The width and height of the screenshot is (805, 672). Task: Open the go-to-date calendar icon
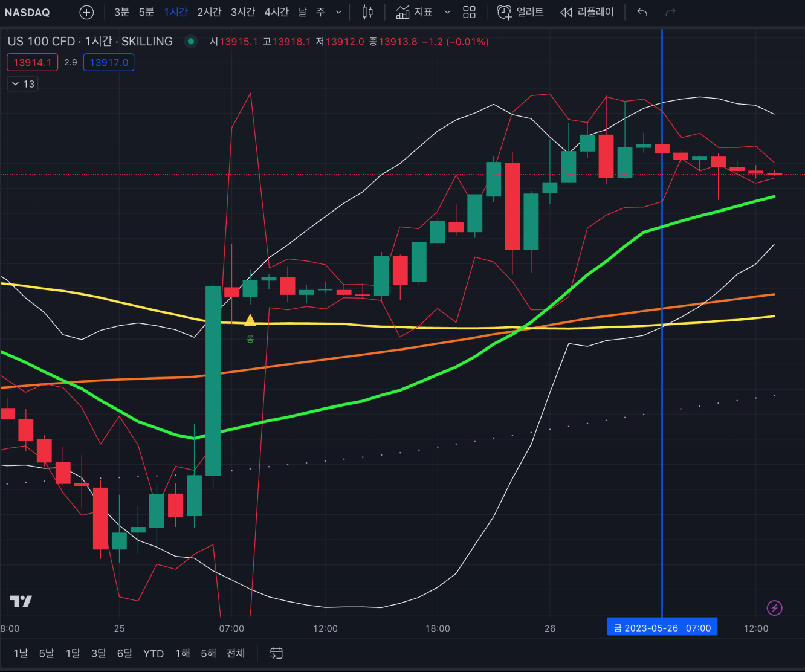pos(276,653)
